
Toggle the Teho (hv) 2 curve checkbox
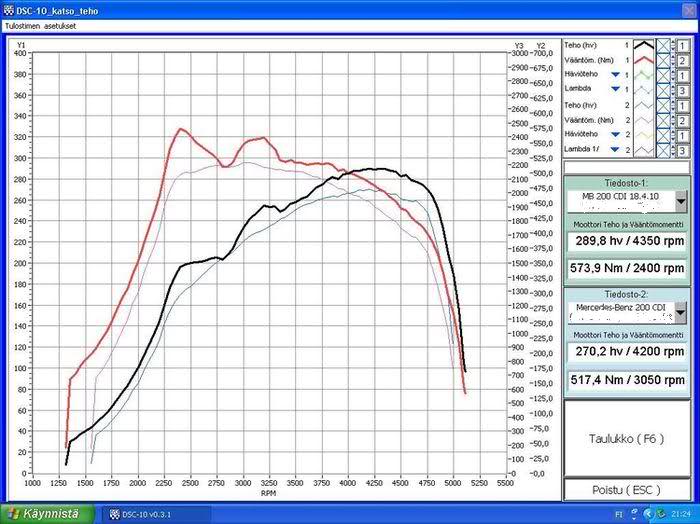click(x=665, y=105)
